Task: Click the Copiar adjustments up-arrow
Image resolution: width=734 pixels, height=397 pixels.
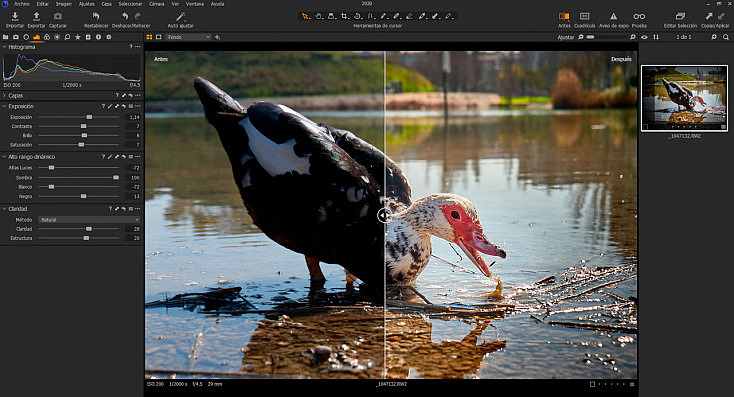Action: coord(709,16)
